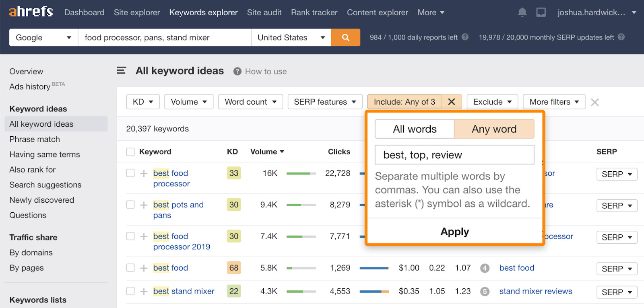Image resolution: width=644 pixels, height=308 pixels.
Task: Click the help icon next to daily reports left
Action: 465,37
